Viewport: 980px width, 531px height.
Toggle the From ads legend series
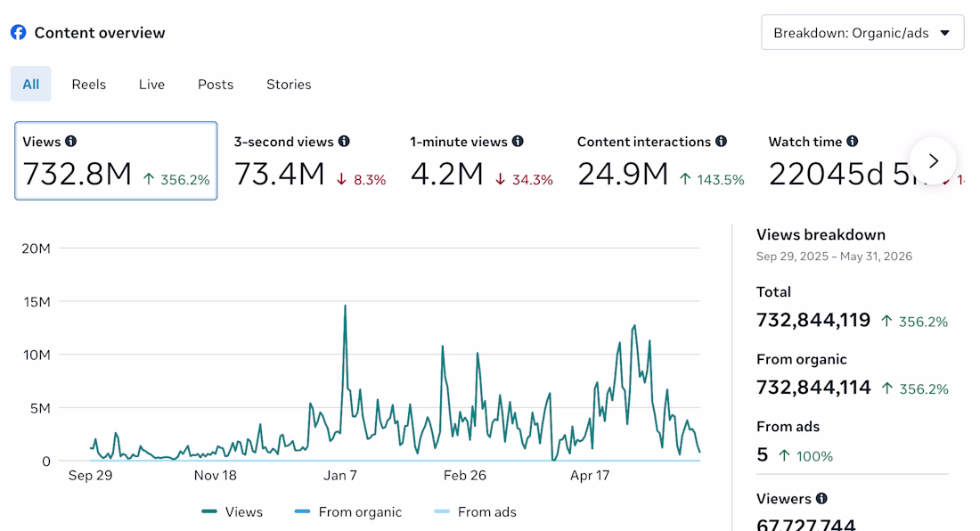pyautogui.click(x=476, y=511)
